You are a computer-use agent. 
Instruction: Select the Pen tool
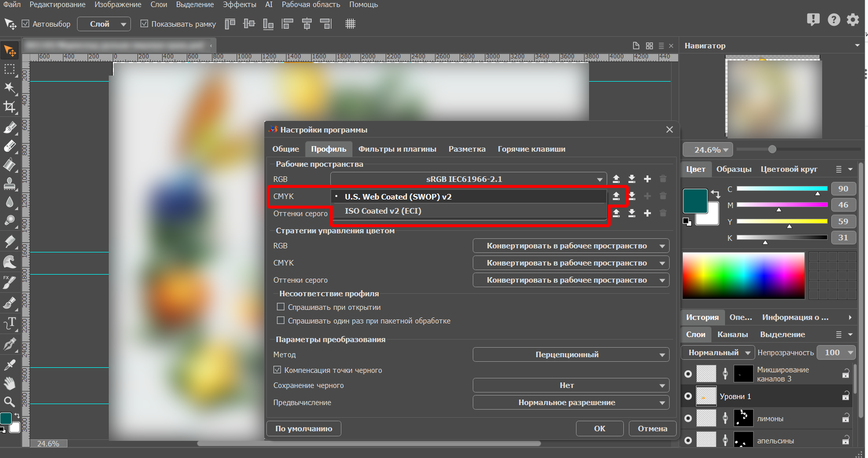coord(10,345)
